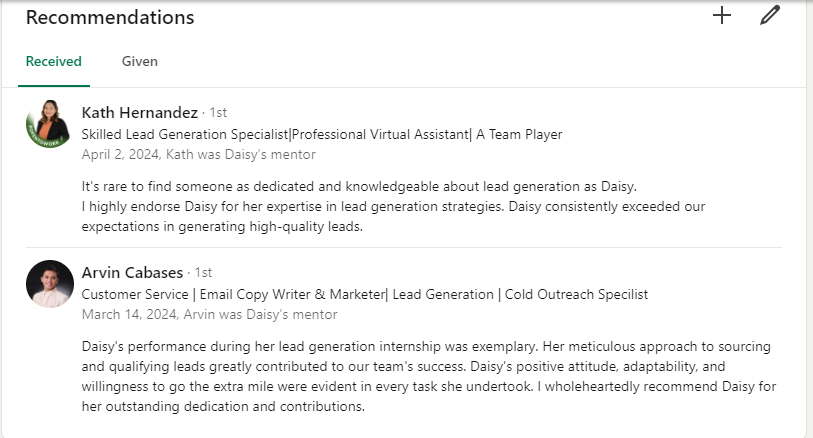The image size is (813, 438).
Task: Click Arvin's Customer Service headline text
Action: click(364, 294)
